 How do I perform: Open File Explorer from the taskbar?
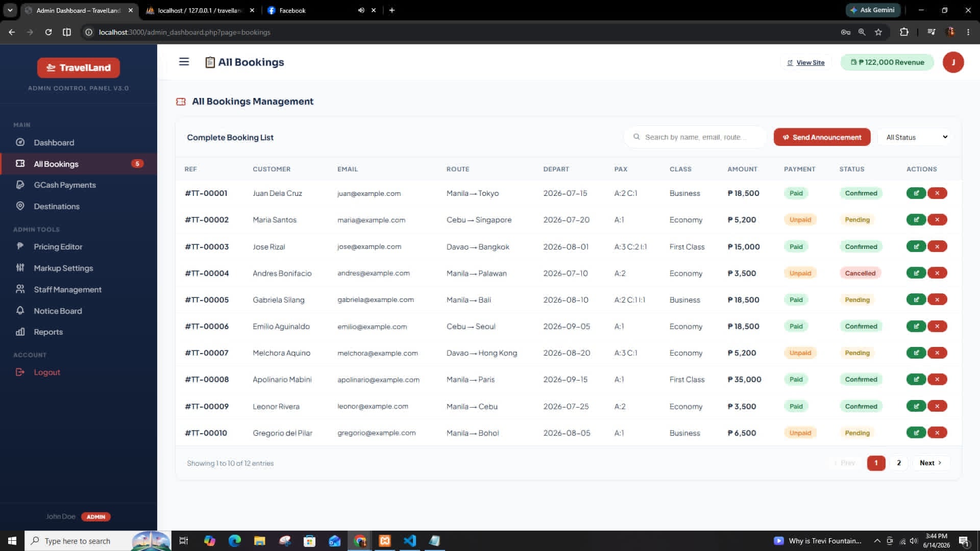click(x=260, y=541)
